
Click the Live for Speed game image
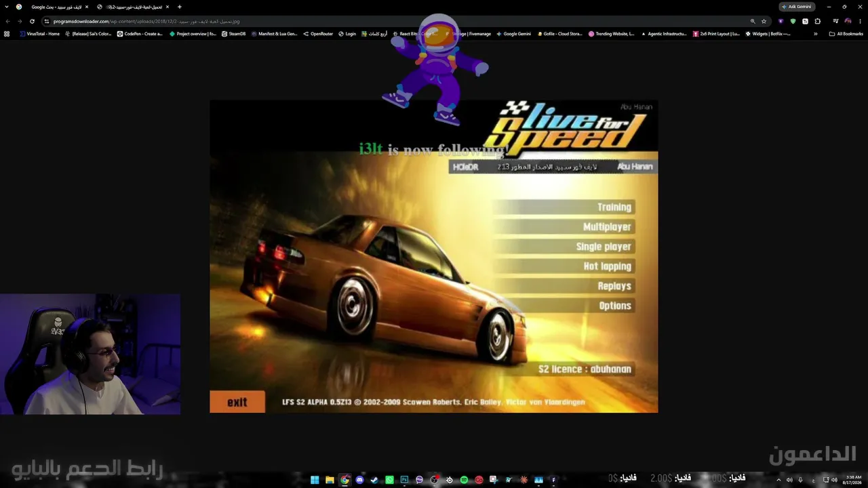(434, 256)
